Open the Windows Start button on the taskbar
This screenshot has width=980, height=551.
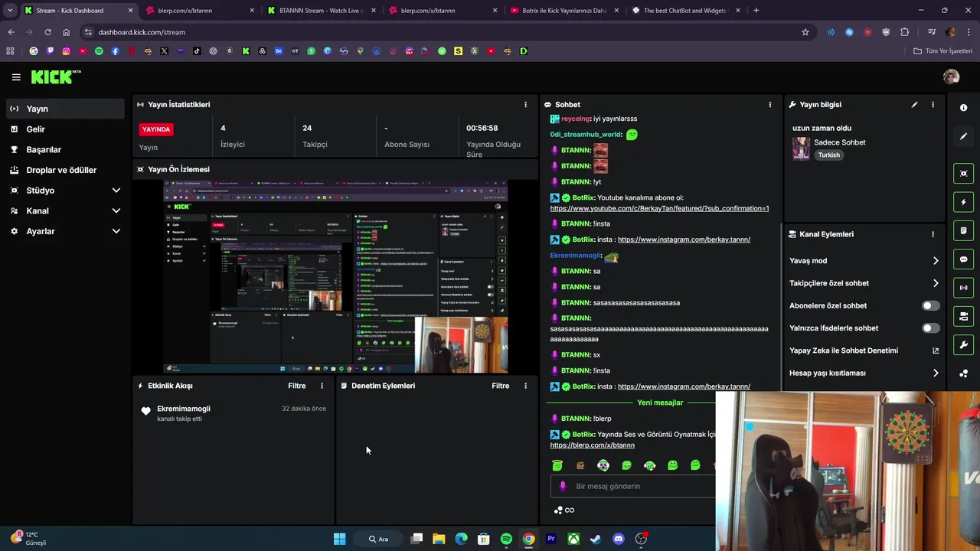tap(339, 539)
